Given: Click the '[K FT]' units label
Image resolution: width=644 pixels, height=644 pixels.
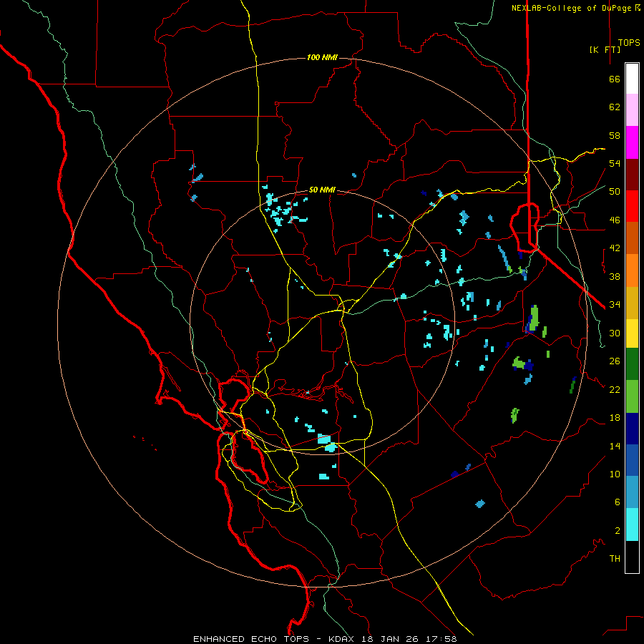Looking at the screenshot, I should point(605,49).
